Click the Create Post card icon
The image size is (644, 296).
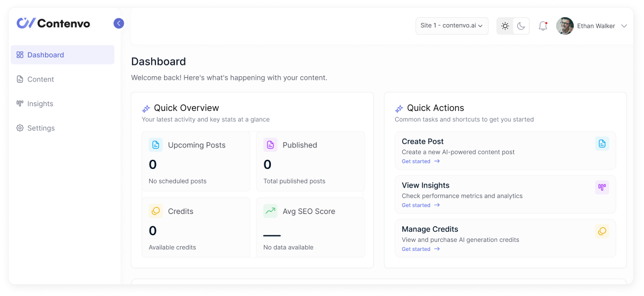(x=602, y=144)
